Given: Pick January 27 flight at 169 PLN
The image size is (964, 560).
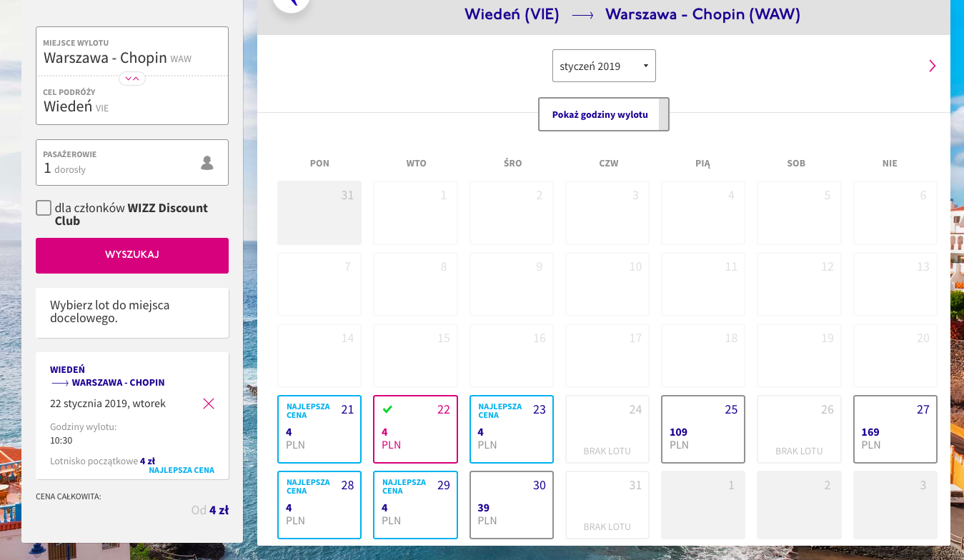Looking at the screenshot, I should click(895, 429).
